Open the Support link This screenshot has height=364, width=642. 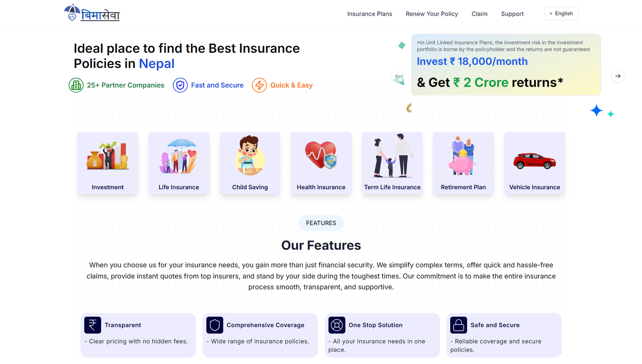click(x=512, y=14)
